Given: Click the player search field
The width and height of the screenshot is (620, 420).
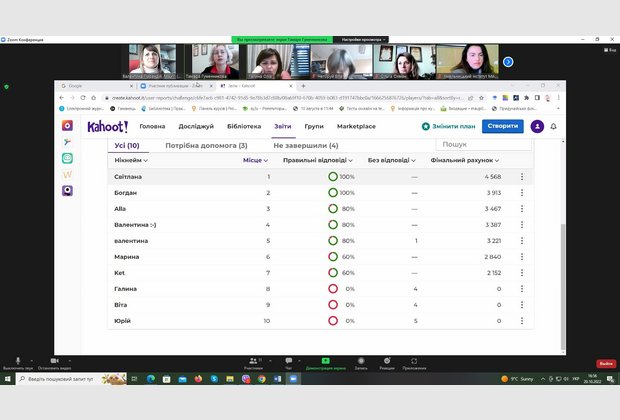Looking at the screenshot, I should point(480,145).
